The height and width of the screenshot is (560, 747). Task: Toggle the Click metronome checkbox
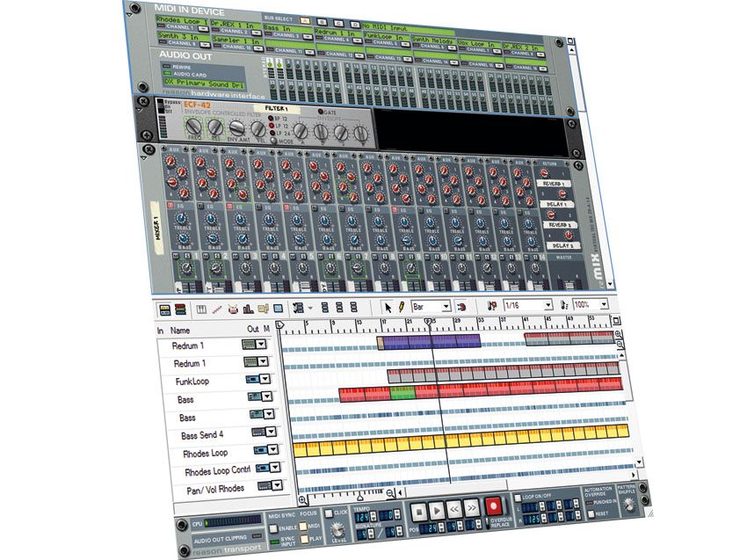pos(329,513)
